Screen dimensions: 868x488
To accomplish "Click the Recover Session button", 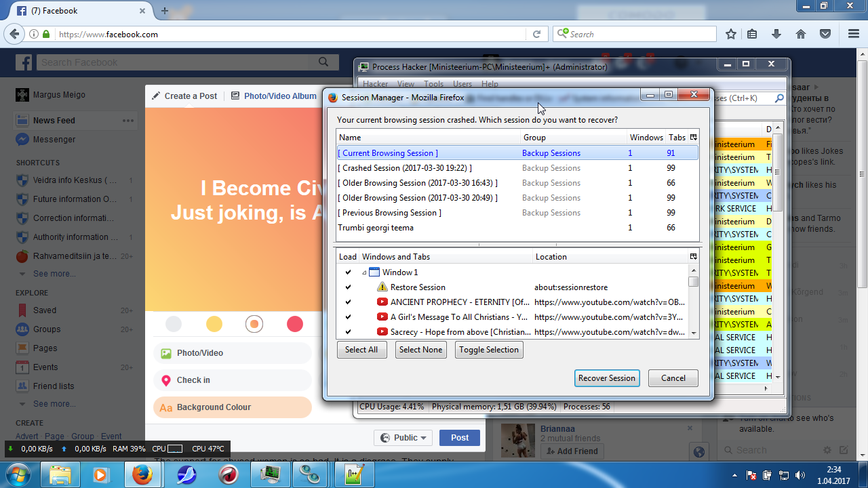I will [x=607, y=378].
